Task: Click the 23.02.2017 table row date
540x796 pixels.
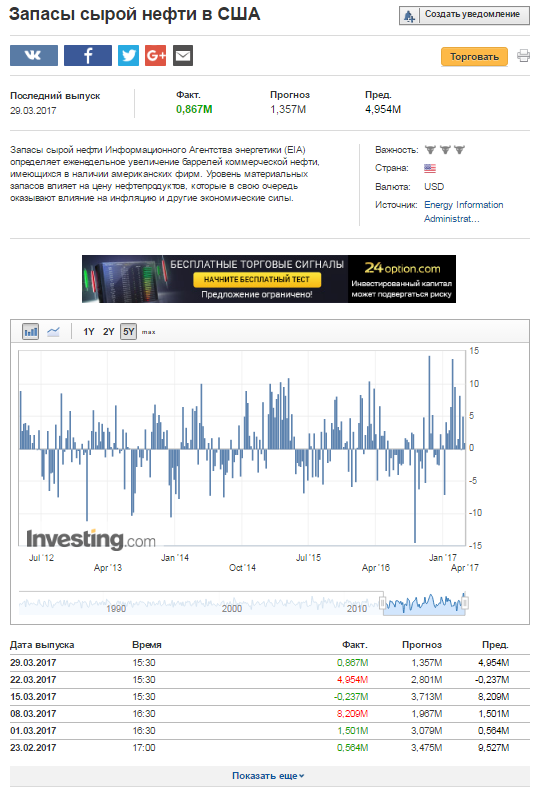Action: coord(33,748)
